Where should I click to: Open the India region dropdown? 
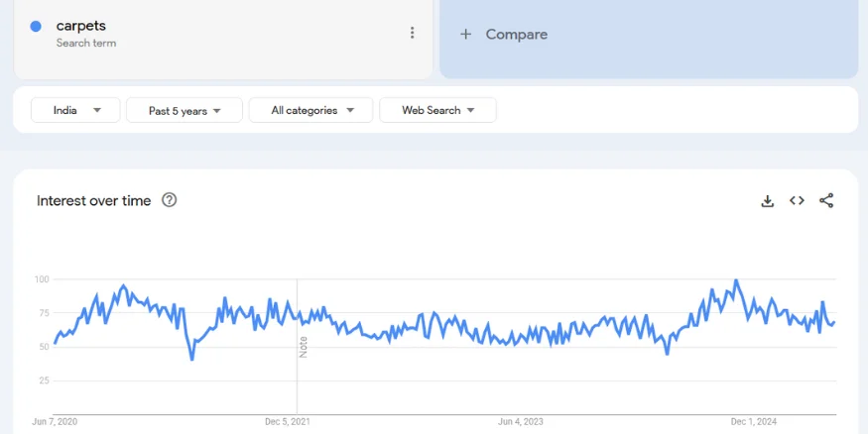(x=76, y=110)
